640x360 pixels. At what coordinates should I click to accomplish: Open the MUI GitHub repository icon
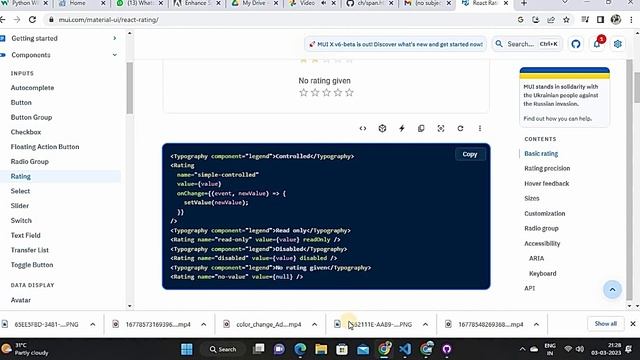(576, 44)
